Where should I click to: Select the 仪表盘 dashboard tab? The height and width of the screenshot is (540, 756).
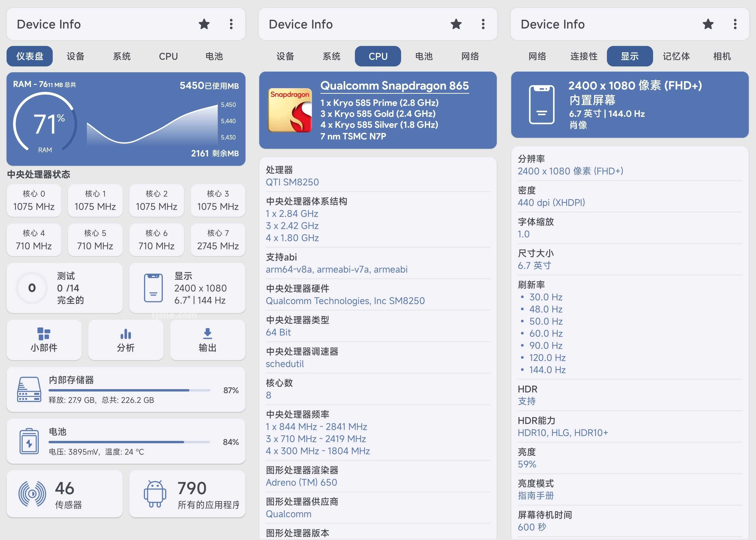30,56
